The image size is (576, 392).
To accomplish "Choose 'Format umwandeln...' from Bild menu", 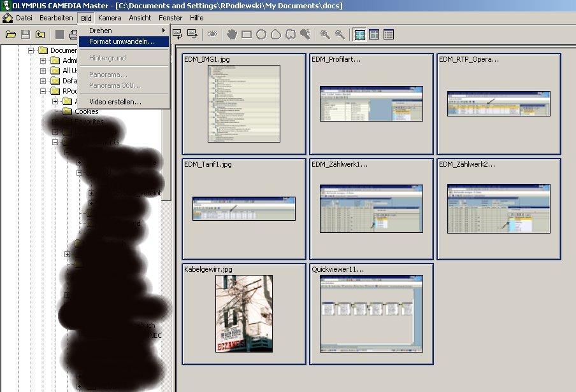I will tap(122, 41).
